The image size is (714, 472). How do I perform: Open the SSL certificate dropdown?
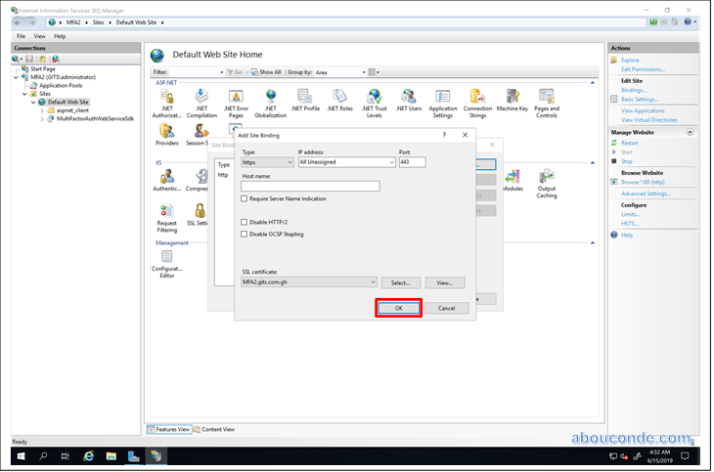coord(372,283)
